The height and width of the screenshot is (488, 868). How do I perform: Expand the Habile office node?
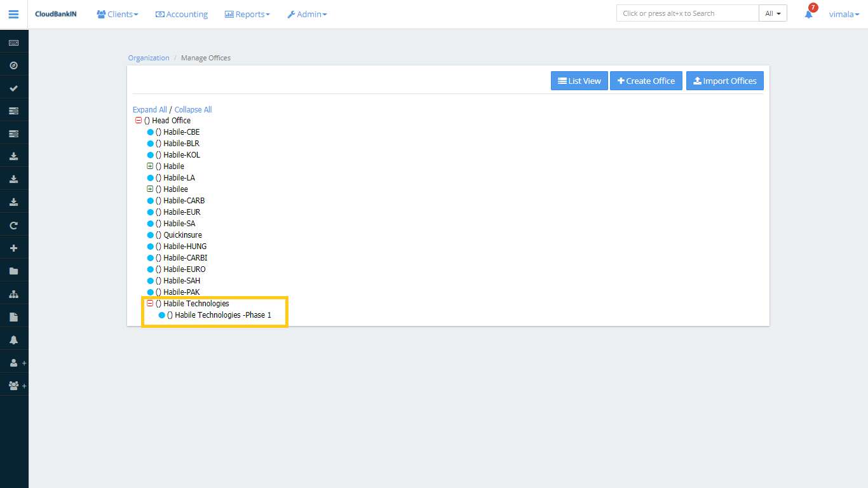(x=150, y=166)
